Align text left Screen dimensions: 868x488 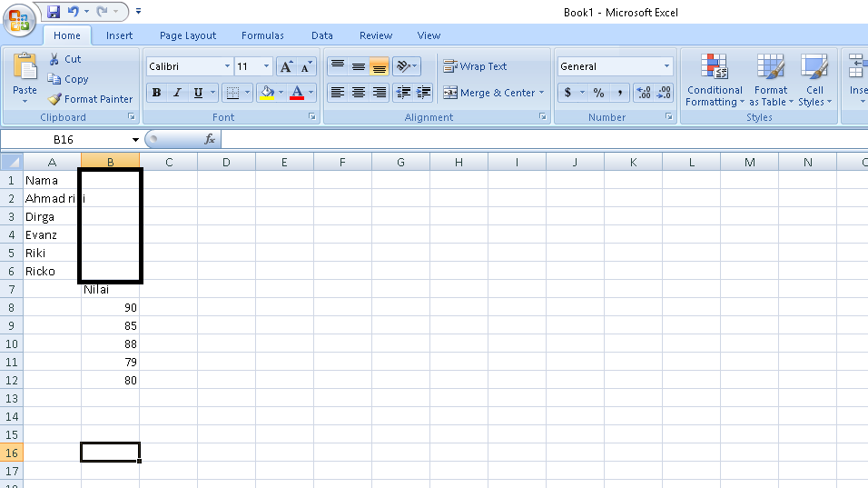click(x=338, y=93)
